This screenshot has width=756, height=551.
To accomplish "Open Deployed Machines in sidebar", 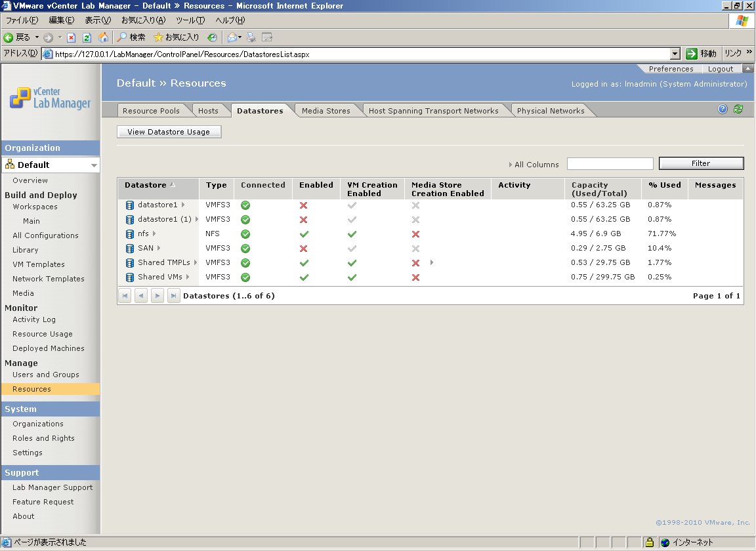I will 48,348.
